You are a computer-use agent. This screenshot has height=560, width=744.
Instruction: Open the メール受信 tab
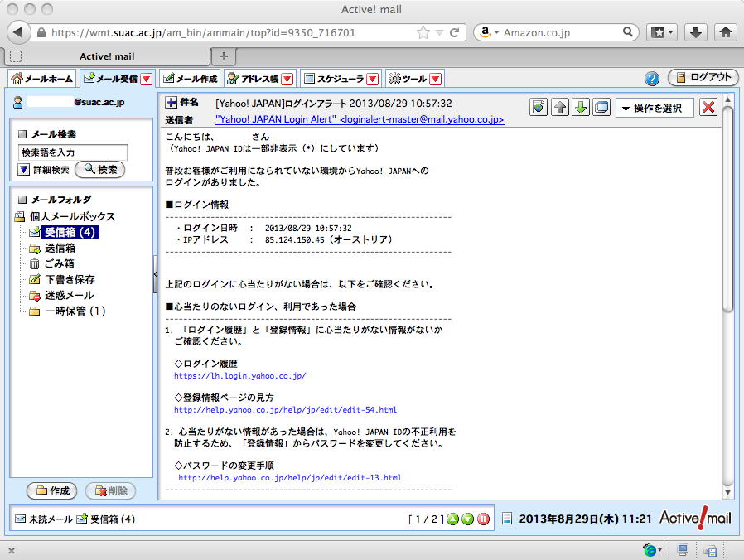[110, 79]
